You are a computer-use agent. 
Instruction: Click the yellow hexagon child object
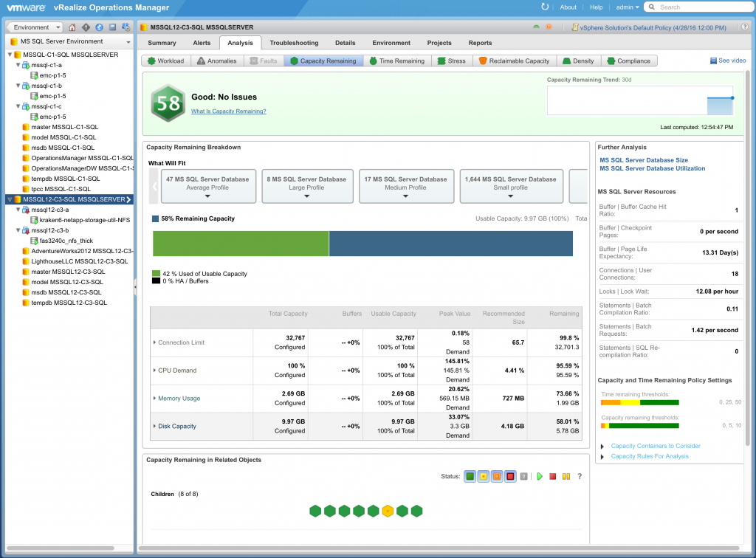(388, 511)
